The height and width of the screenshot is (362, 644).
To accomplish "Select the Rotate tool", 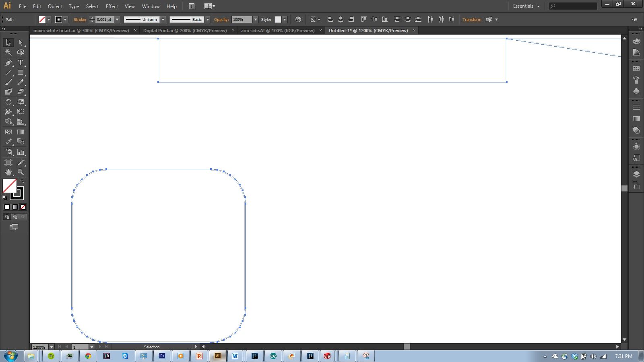I will point(8,102).
